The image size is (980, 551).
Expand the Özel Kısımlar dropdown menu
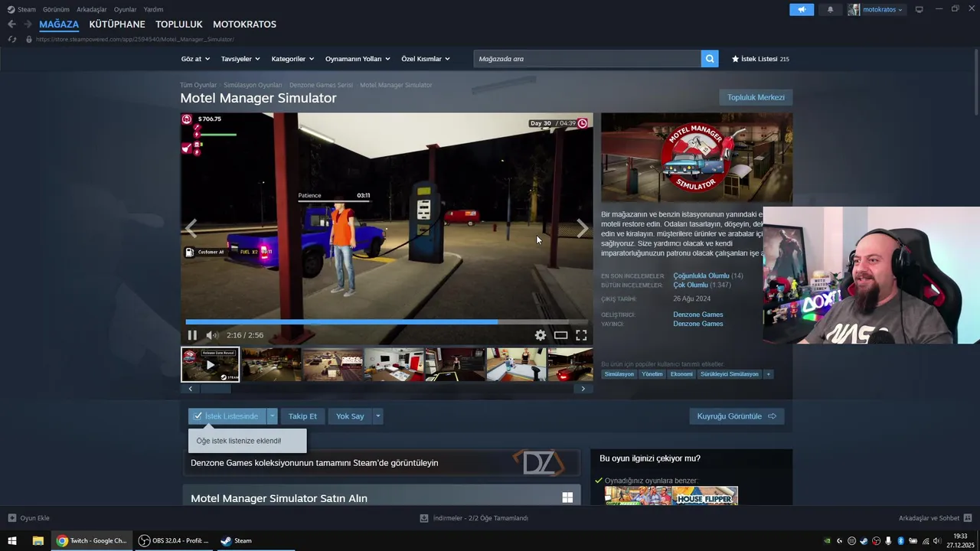[426, 59]
